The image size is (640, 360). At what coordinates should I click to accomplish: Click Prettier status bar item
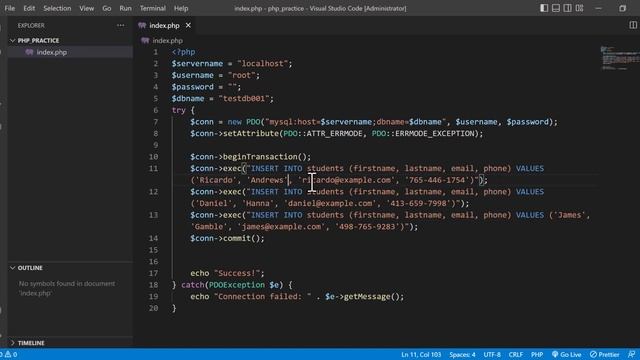coord(604,354)
